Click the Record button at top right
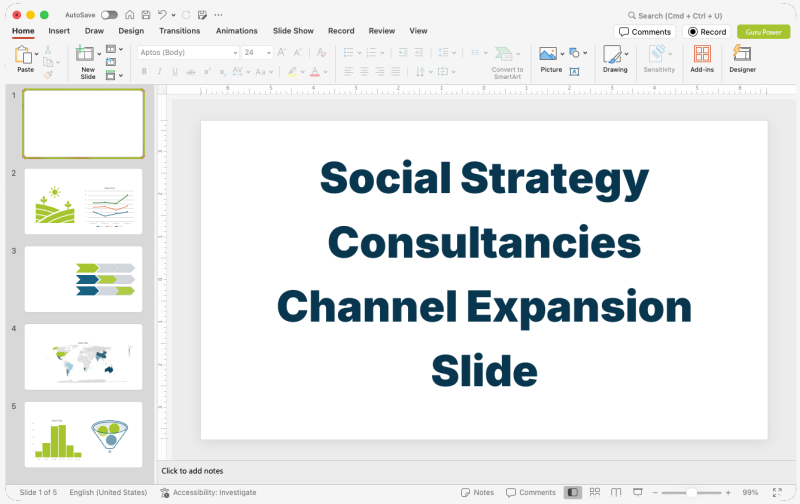Image resolution: width=800 pixels, height=504 pixels. click(x=707, y=32)
